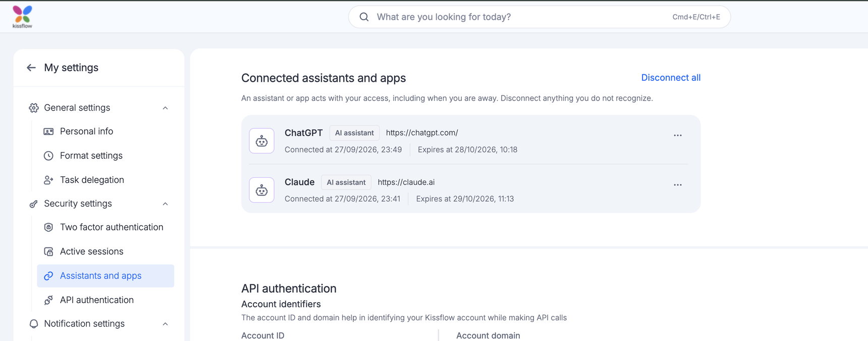The height and width of the screenshot is (341, 868).
Task: Open the ChatGPT more options menu
Action: click(678, 135)
